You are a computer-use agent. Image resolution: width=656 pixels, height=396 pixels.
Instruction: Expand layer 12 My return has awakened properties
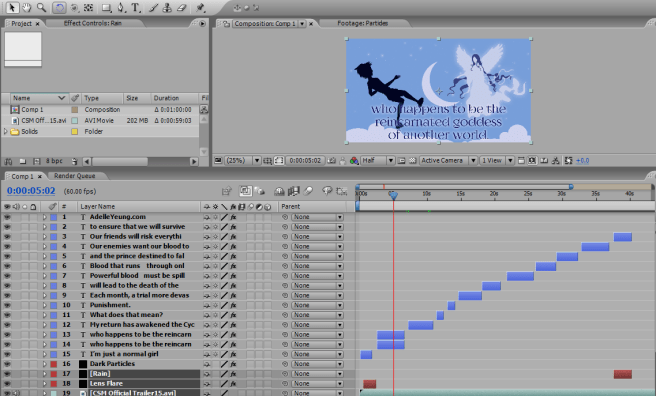pyautogui.click(x=44, y=325)
